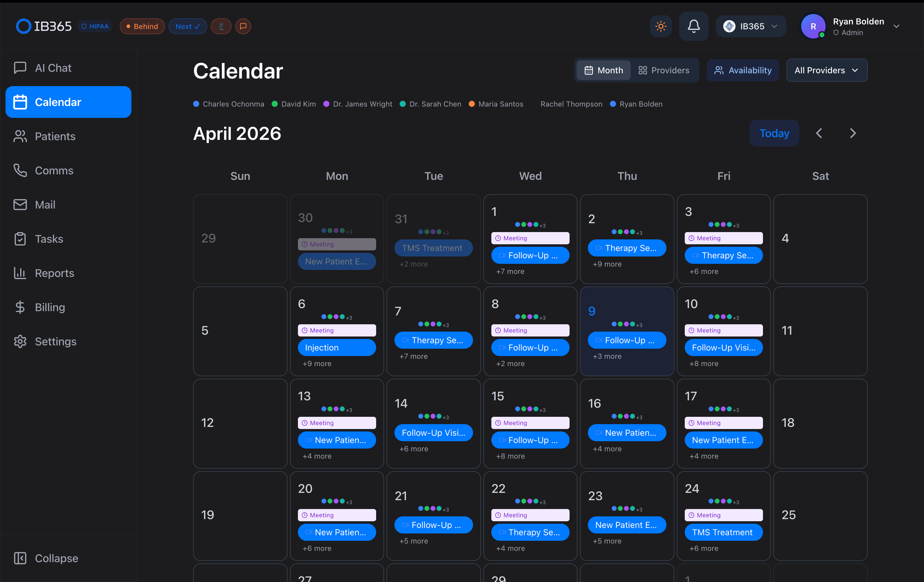Select the Month view tab
924x582 pixels.
(x=603, y=70)
